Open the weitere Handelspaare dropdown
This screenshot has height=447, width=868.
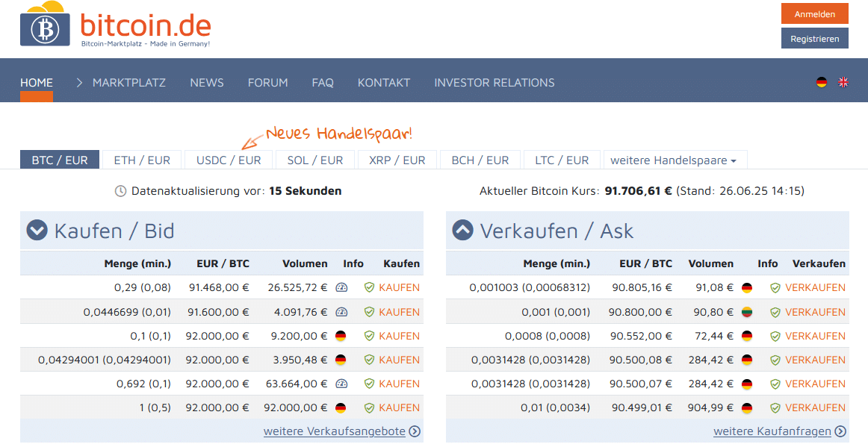coord(674,160)
